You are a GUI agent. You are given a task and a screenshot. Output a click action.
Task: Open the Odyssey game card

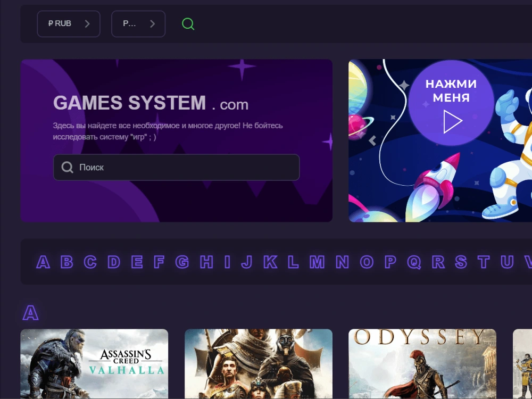point(422,364)
